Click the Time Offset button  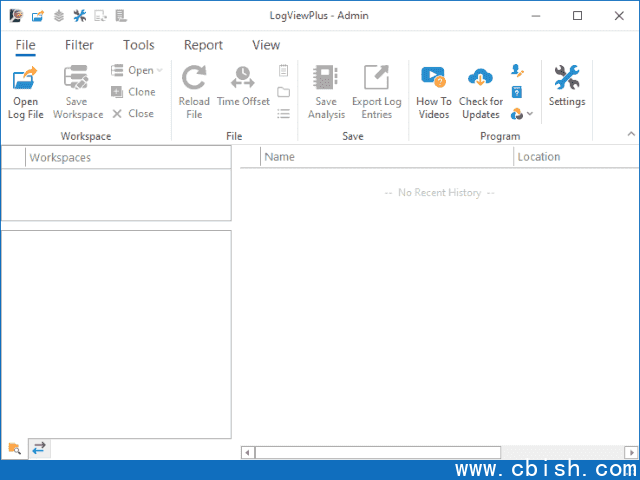click(x=243, y=87)
